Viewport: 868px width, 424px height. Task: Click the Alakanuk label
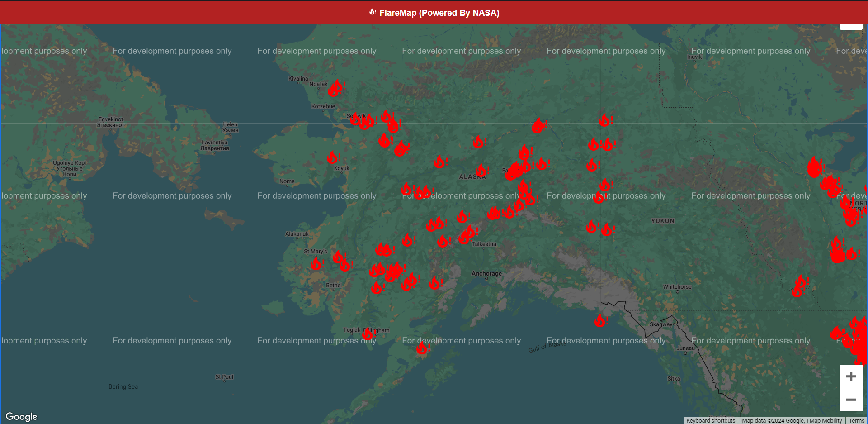(297, 234)
